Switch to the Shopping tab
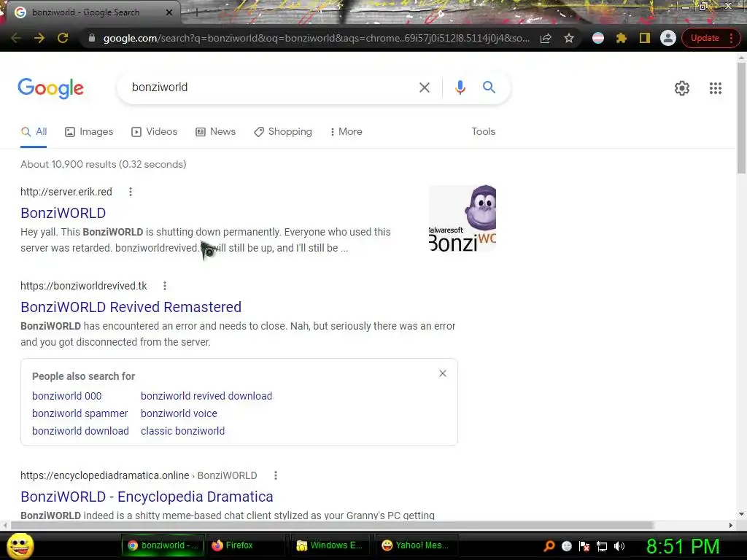Viewport: 747px width, 560px height. pos(283,132)
